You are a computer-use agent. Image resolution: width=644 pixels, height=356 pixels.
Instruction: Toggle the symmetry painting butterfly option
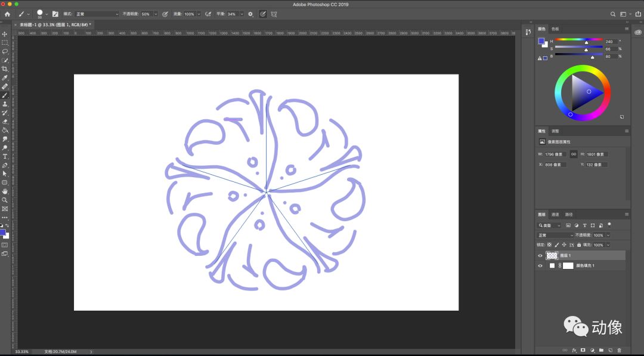click(x=274, y=14)
